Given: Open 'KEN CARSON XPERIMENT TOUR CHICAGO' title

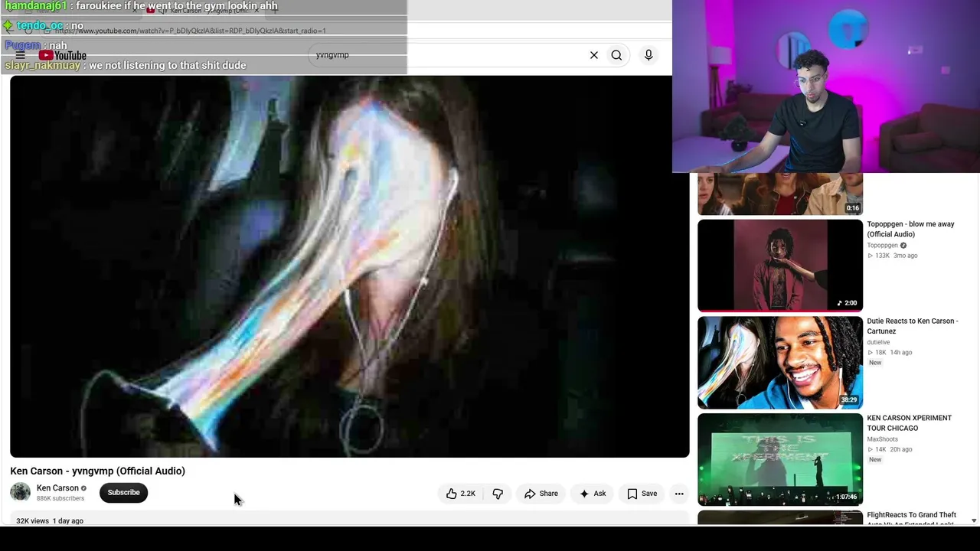Looking at the screenshot, I should pyautogui.click(x=909, y=423).
